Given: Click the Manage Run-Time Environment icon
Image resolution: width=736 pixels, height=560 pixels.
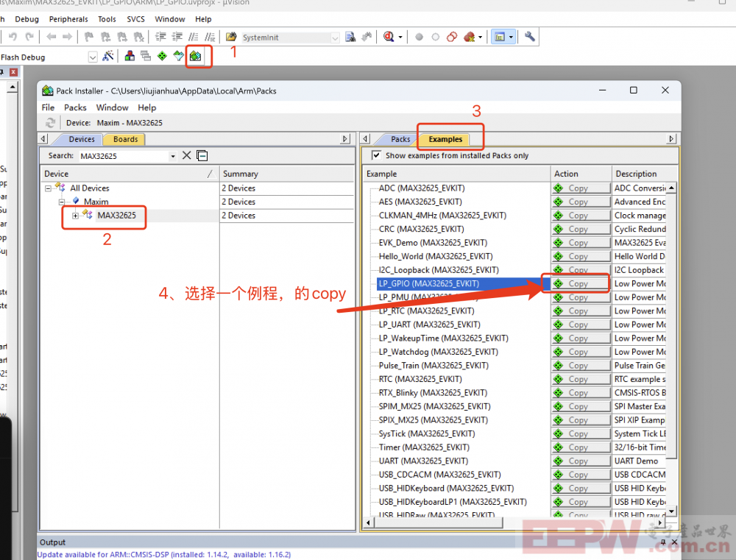Looking at the screenshot, I should 163,57.
